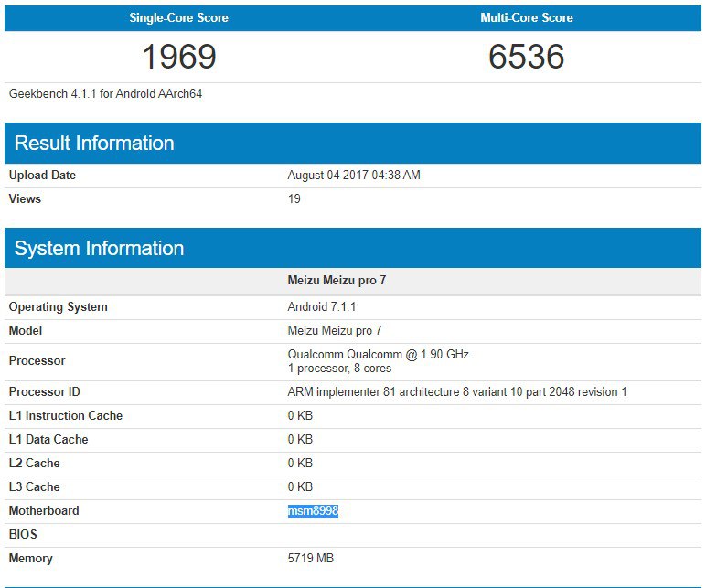706x588 pixels.
Task: Select the L1 Data Cache 0 KB value
Action: point(300,440)
